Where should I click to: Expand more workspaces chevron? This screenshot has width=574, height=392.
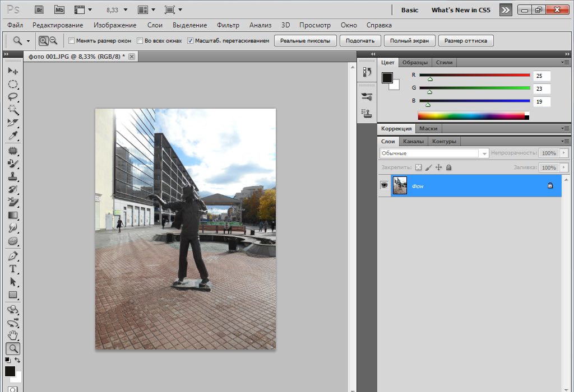click(506, 10)
